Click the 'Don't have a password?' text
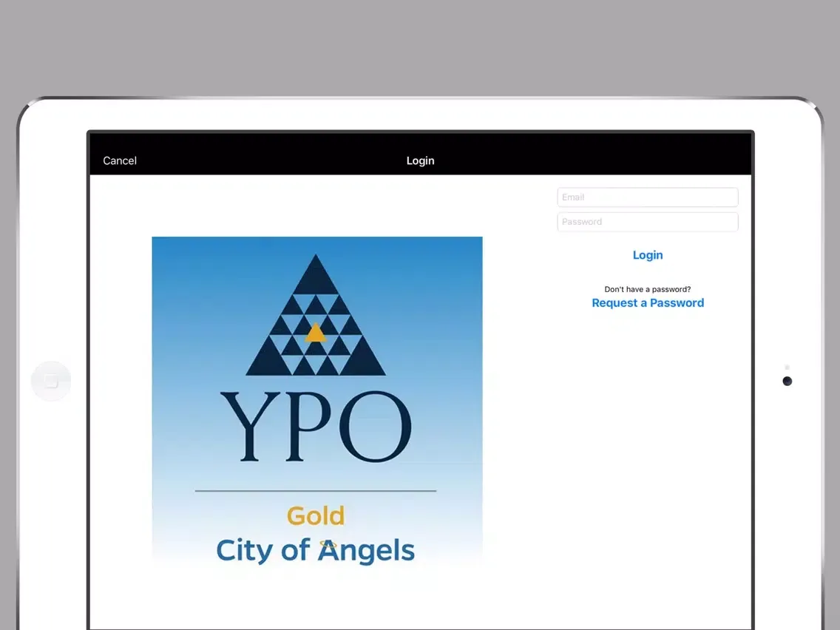 [648, 289]
